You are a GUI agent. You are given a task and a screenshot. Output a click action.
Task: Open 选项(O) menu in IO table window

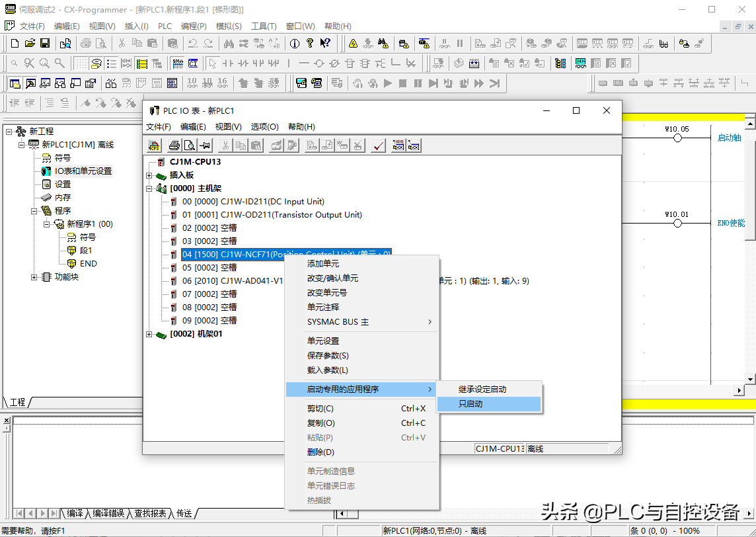point(264,127)
